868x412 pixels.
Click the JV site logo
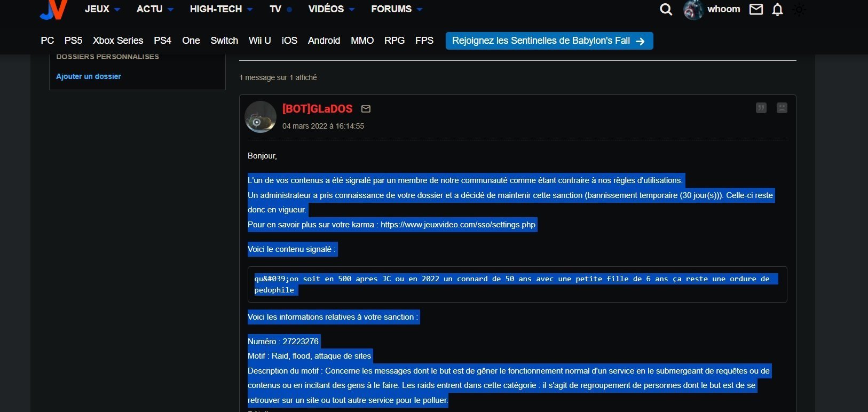[54, 10]
